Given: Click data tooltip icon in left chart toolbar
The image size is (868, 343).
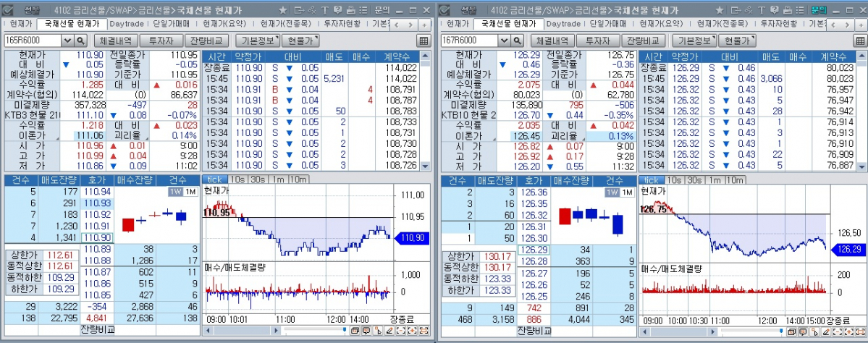Looking at the screenshot, I should (366, 331).
